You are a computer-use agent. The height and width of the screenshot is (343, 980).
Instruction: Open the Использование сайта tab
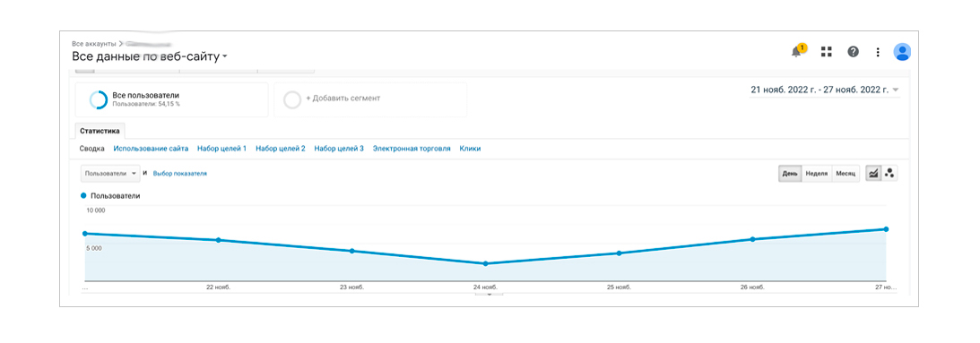click(x=151, y=149)
